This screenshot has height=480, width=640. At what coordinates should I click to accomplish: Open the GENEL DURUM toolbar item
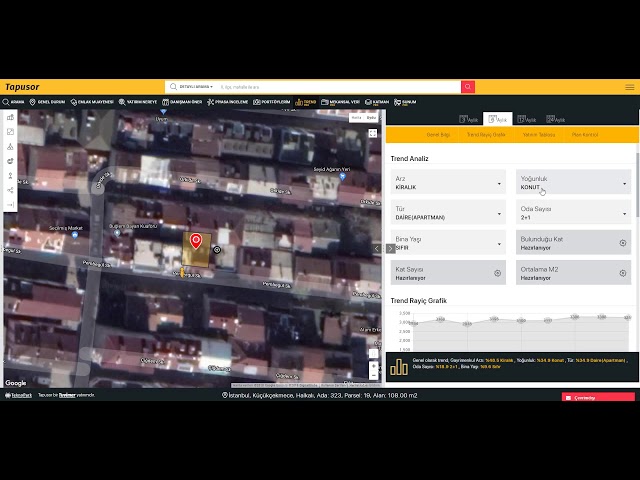pyautogui.click(x=47, y=102)
